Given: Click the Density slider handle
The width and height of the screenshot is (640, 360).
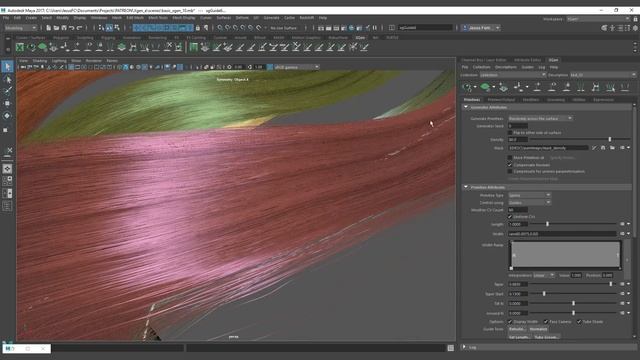Looking at the screenshot, I should pyautogui.click(x=610, y=140).
